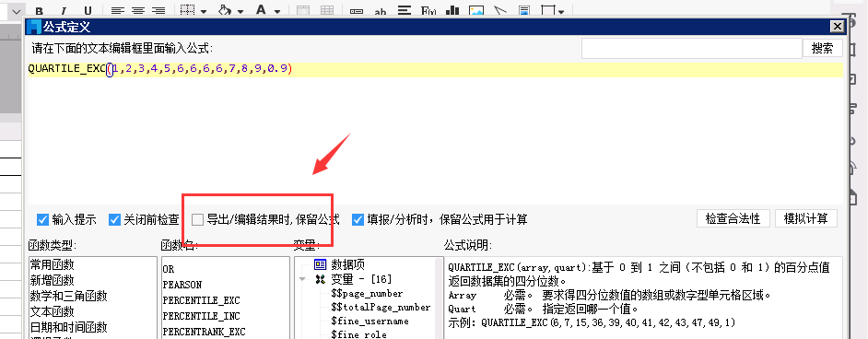Insert a slope line element
Viewport: 868px width, 339px height.
click(x=499, y=10)
